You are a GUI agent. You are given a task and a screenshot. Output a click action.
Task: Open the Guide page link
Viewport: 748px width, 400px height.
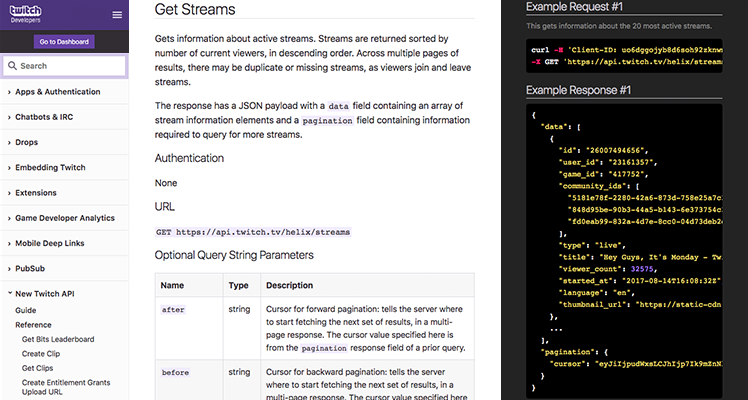tap(26, 310)
